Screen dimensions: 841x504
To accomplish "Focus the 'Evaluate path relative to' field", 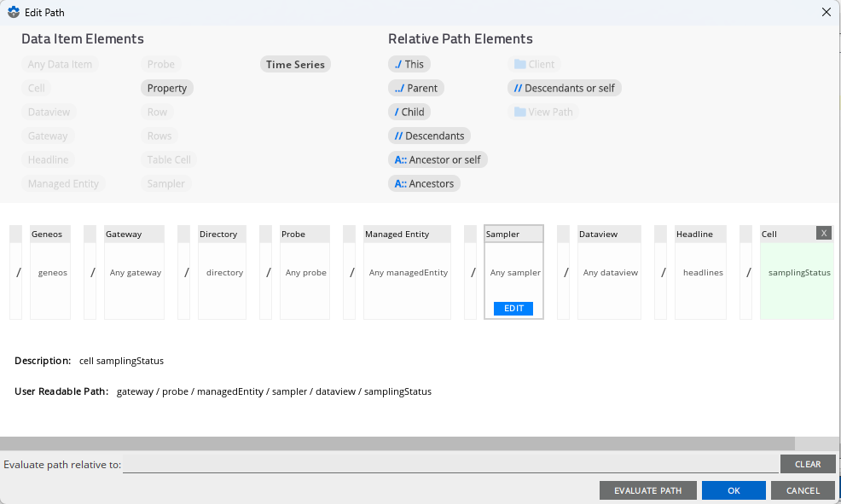I will [x=450, y=465].
